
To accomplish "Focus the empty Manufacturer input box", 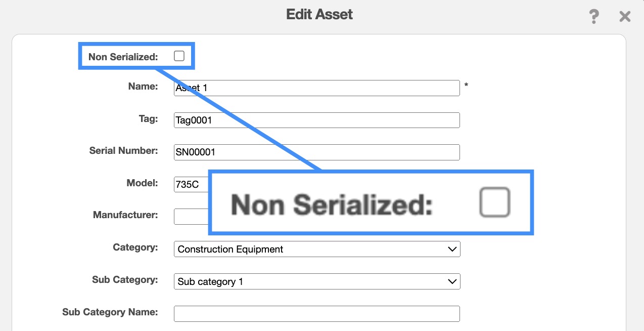I will 191,217.
